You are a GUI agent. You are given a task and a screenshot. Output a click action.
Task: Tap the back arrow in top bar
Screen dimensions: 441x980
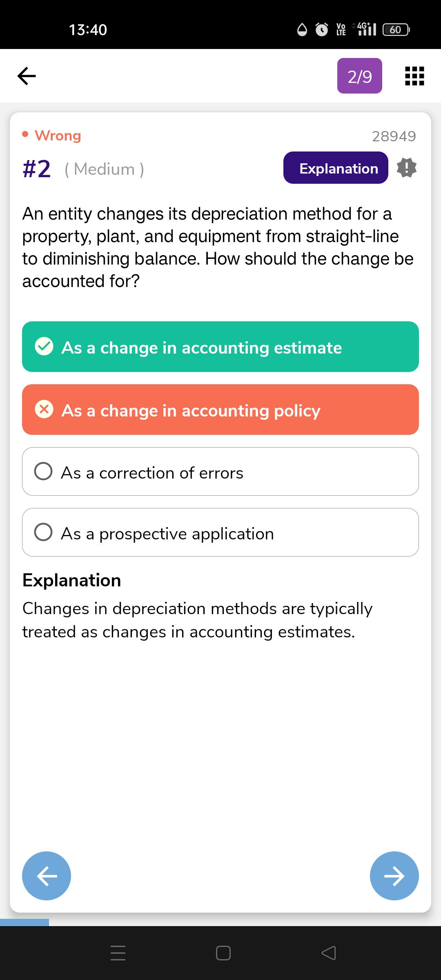[x=27, y=76]
